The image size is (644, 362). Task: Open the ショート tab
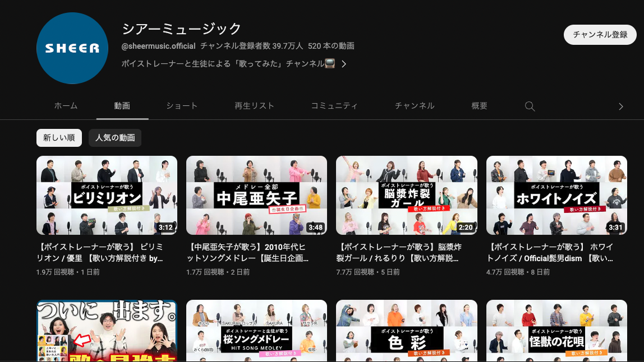[182, 106]
